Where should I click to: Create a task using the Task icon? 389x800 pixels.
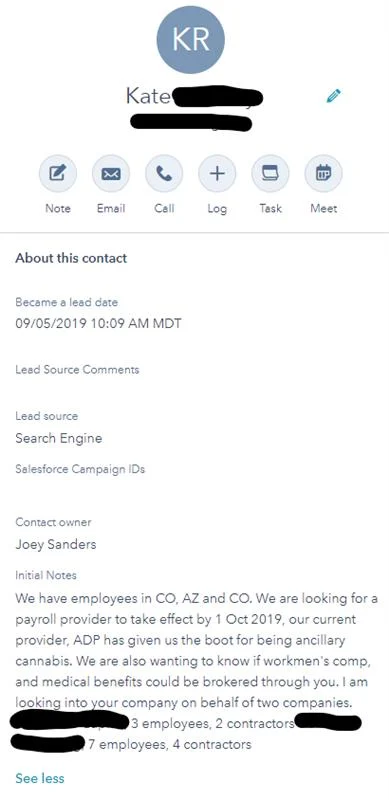[270, 174]
